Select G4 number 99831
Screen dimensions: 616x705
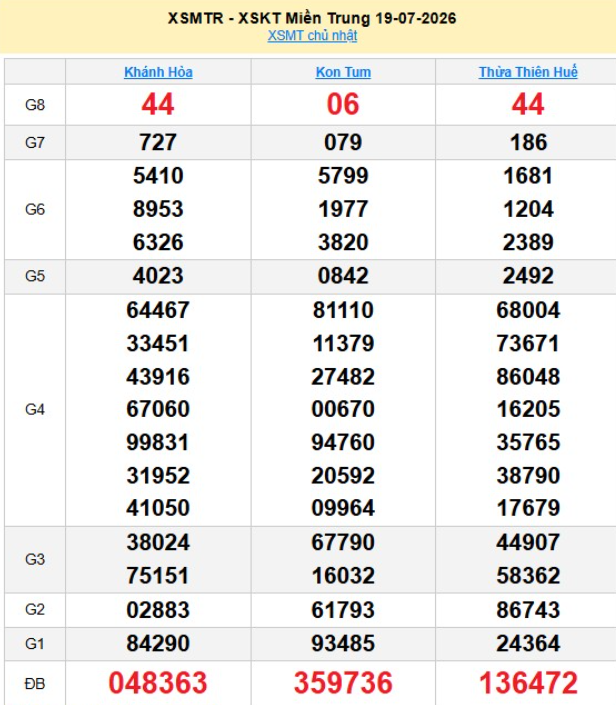click(x=158, y=442)
